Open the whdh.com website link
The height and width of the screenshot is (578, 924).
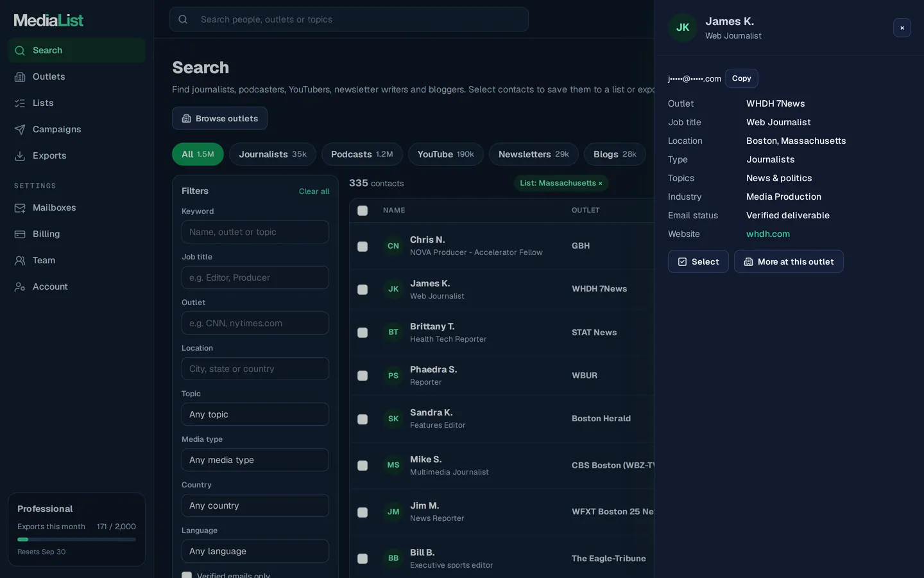pos(768,234)
